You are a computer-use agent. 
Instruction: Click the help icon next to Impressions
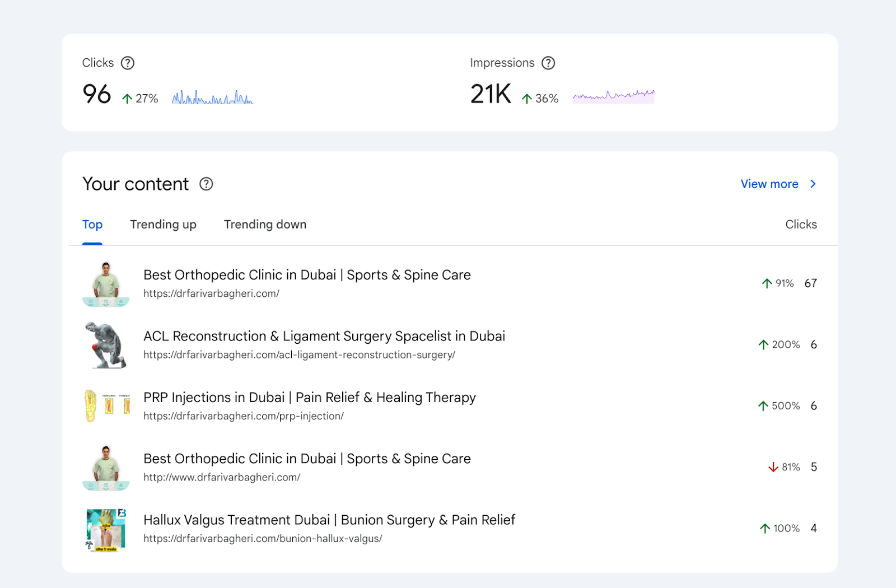548,63
